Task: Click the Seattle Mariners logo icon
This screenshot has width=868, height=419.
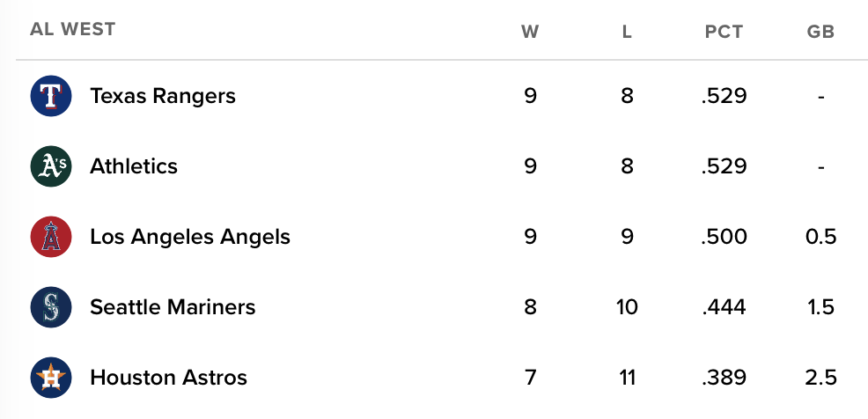Action: [x=50, y=307]
